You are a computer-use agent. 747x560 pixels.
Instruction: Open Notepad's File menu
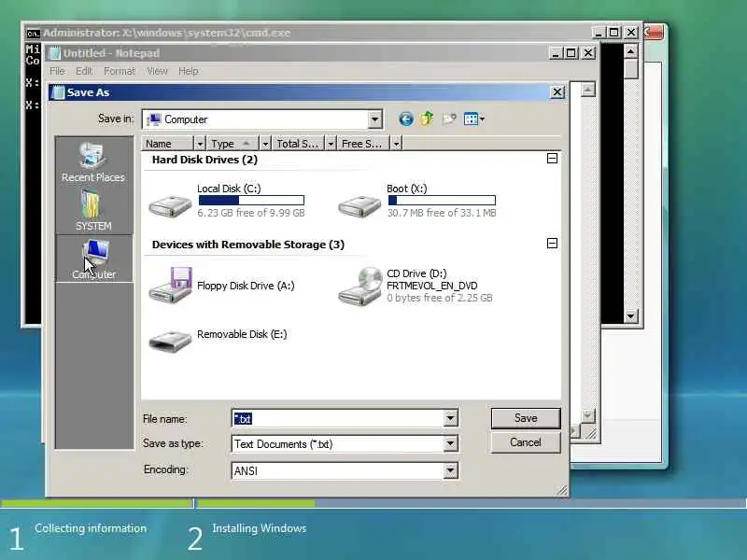57,71
